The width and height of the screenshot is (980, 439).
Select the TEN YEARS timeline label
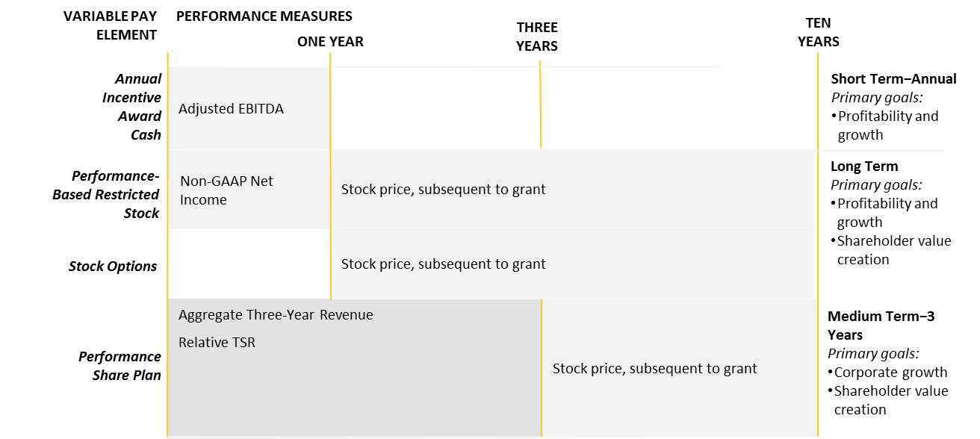[x=819, y=32]
